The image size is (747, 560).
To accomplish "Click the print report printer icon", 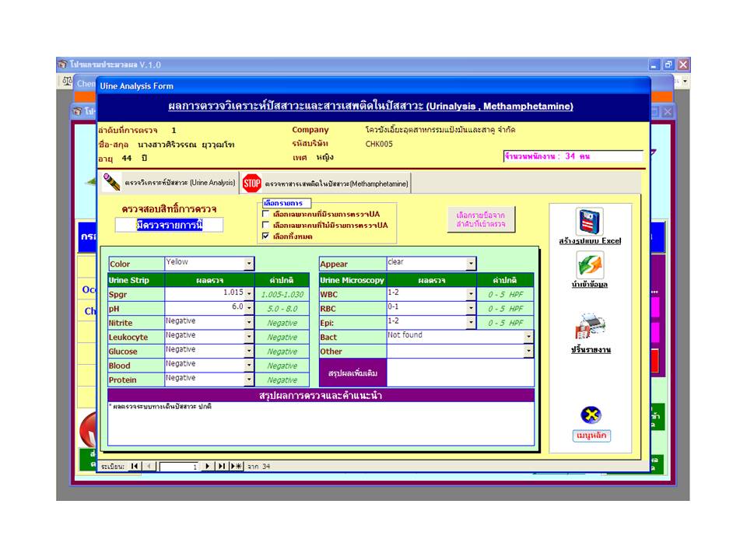I will pyautogui.click(x=590, y=327).
